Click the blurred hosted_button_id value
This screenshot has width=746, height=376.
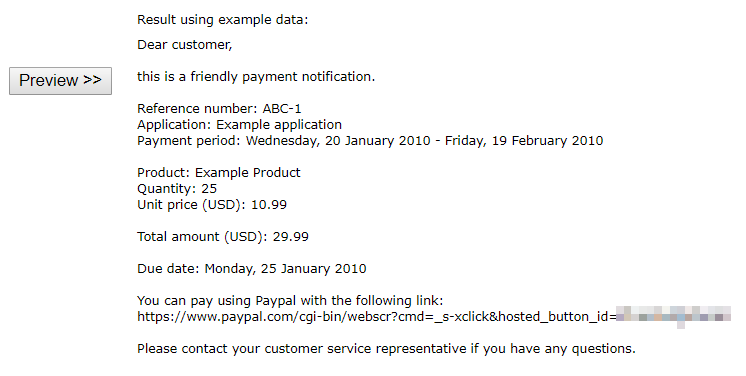pos(674,316)
